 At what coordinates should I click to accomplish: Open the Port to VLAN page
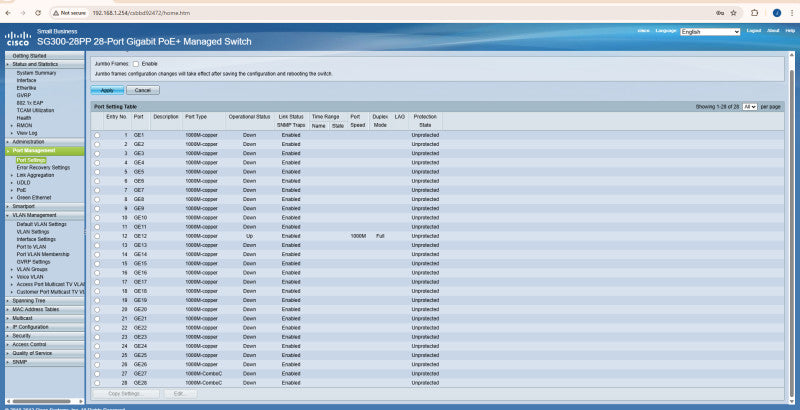31,247
